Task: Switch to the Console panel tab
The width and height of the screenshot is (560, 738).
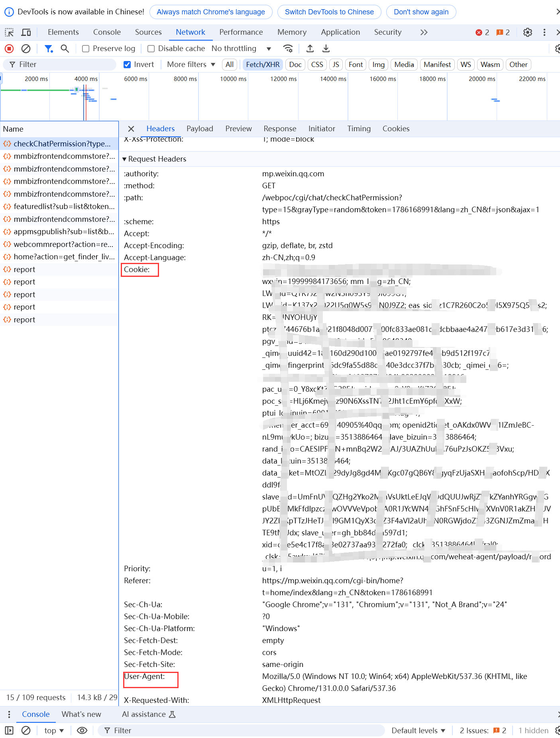Action: pos(107,32)
